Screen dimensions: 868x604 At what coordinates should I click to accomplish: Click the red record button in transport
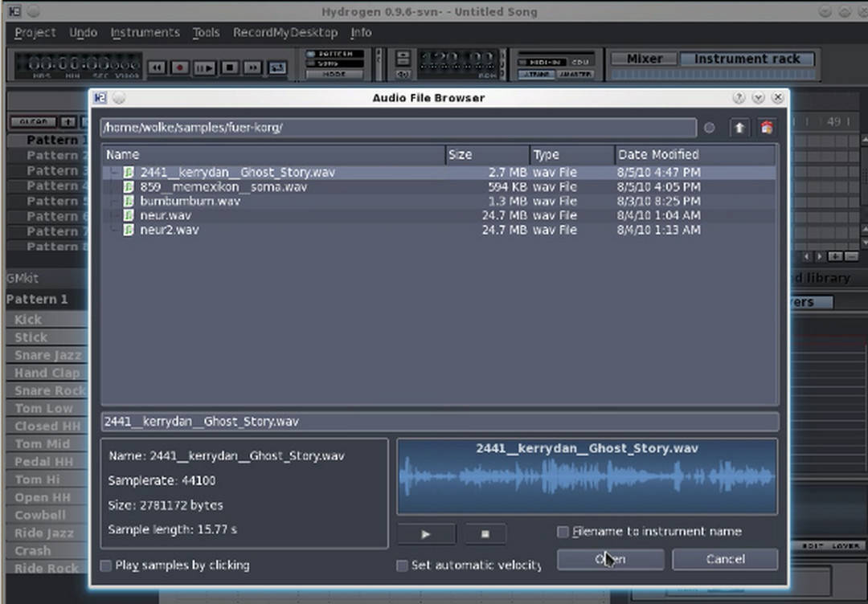tap(180, 67)
